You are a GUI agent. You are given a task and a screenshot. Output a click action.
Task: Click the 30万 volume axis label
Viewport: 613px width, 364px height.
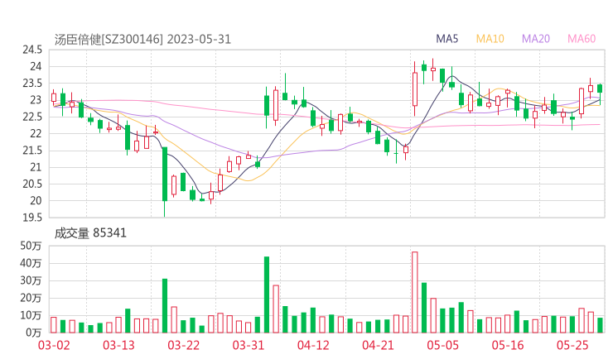click(31, 280)
